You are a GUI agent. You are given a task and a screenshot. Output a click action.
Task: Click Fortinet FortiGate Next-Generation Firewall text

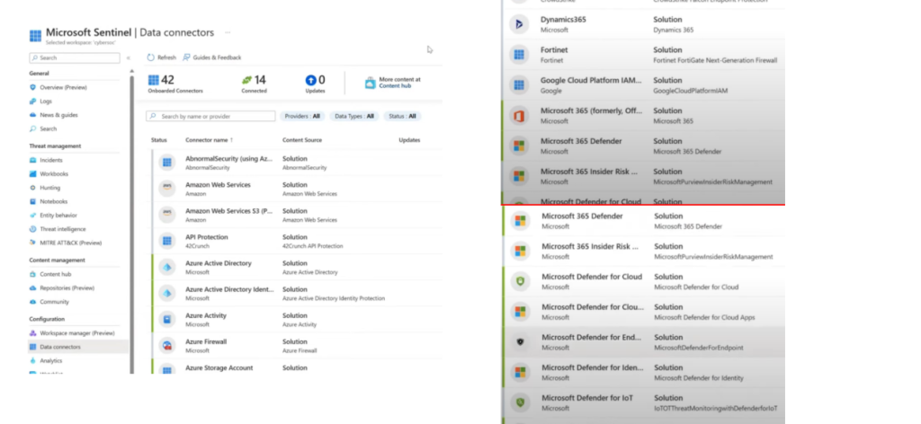coord(715,60)
